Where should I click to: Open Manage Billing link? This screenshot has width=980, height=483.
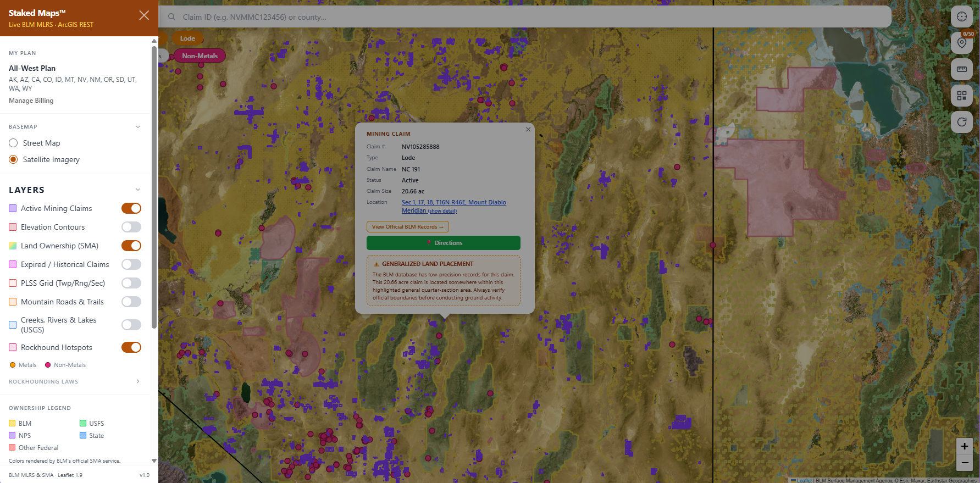(x=31, y=101)
